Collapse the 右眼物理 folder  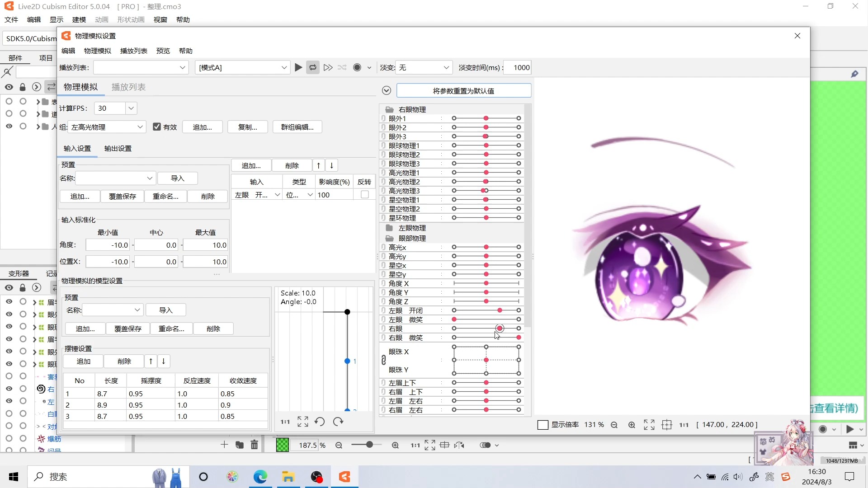[x=389, y=109]
